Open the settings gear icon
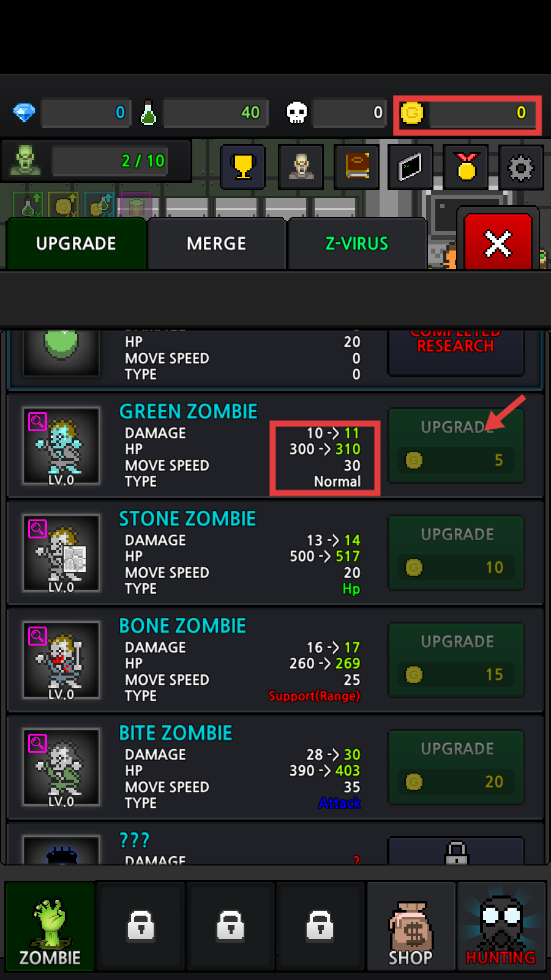Screen dimensions: 551x980 click(x=521, y=167)
